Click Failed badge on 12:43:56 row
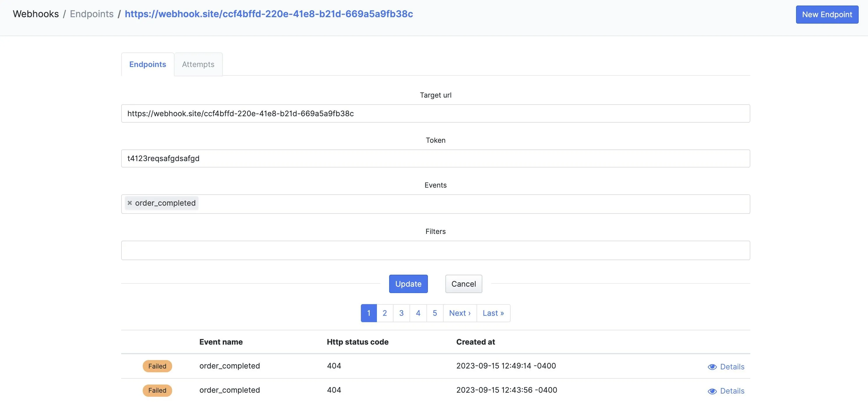 pos(157,390)
